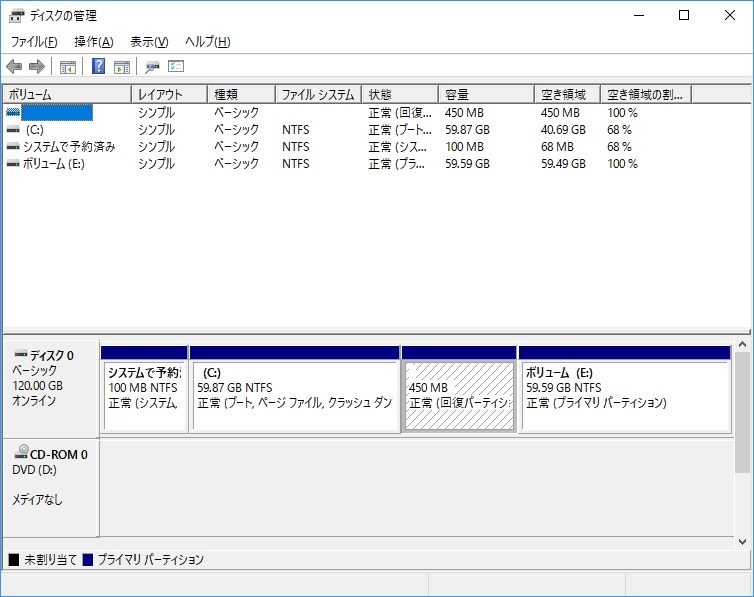Close the ディスクの管理 window
The image size is (754, 597).
point(729,15)
